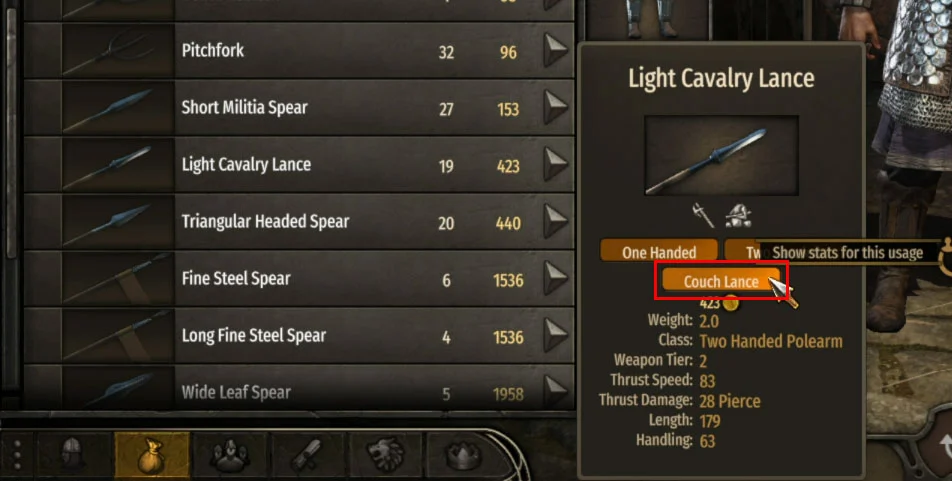
Task: Toggle the One Handed usage stats
Action: (x=659, y=251)
